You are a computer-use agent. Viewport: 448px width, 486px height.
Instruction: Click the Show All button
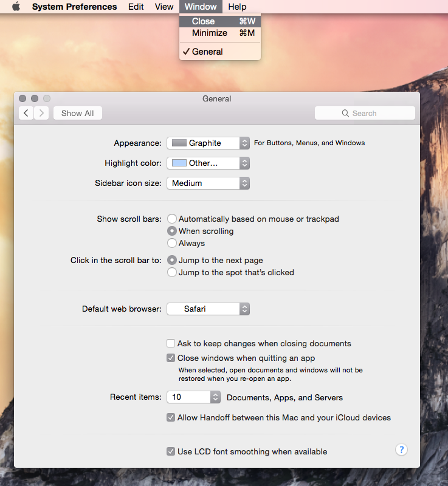click(78, 113)
